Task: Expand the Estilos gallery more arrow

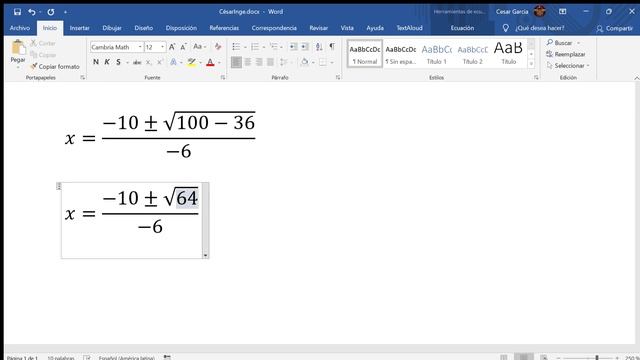Action: [531, 63]
